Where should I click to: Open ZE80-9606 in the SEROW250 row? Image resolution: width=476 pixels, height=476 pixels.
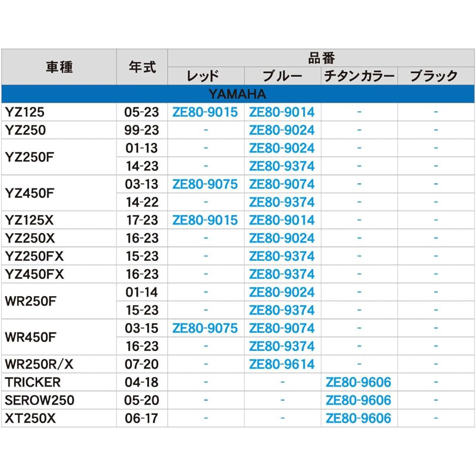click(x=358, y=400)
